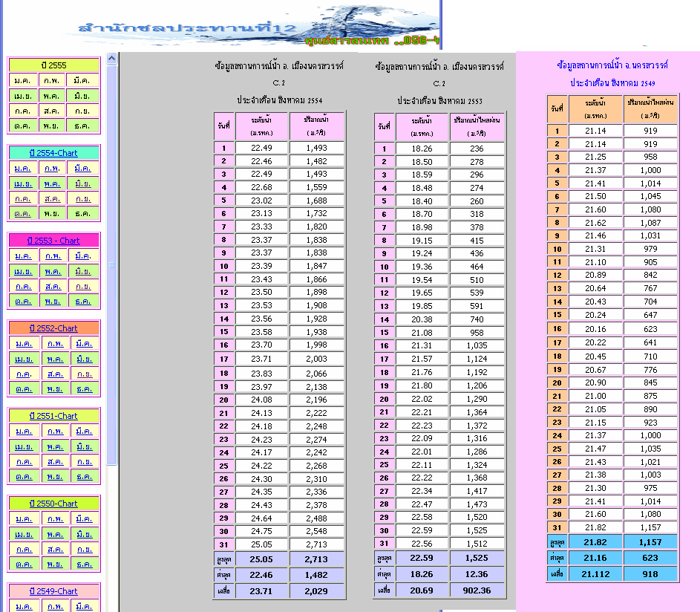Open ก.พ. under the ปี 2552 section
The height and width of the screenshot is (612, 700).
coord(56,344)
